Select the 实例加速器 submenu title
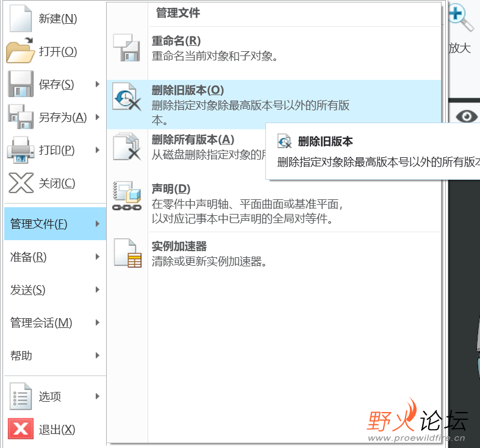 click(179, 246)
